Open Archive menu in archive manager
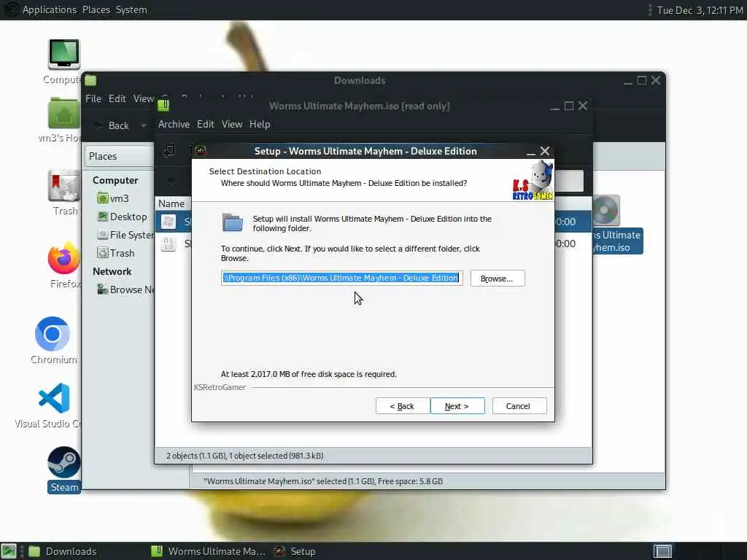This screenshot has width=747, height=560. click(x=174, y=124)
